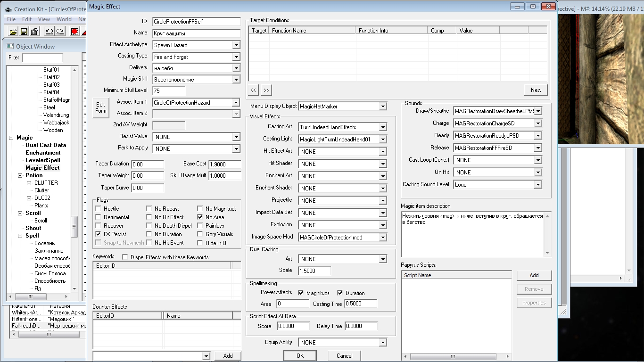Enable the Hostile flag checkbox
Screen dimensions: 644x362
(99, 209)
